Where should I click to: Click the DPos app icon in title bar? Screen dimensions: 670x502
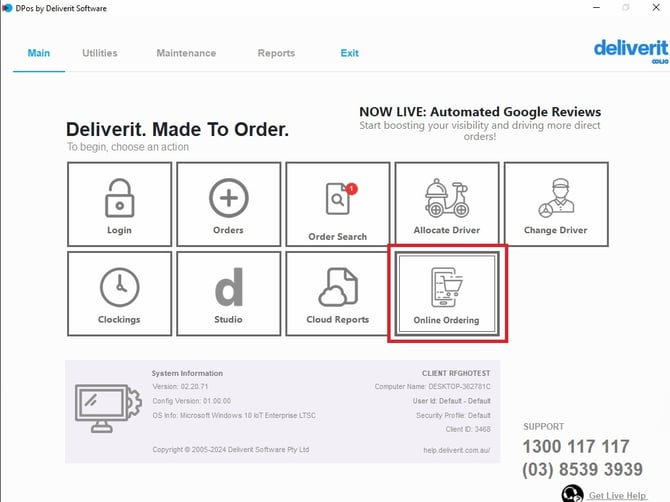point(7,8)
